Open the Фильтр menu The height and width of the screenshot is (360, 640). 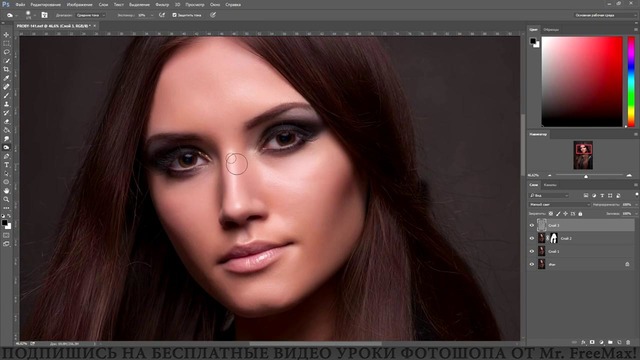click(x=162, y=4)
